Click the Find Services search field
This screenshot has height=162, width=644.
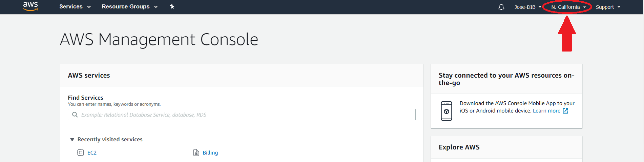pos(242,115)
